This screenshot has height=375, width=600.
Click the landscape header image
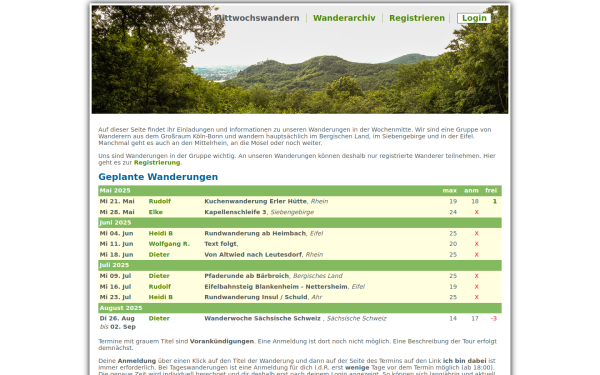tap(300, 59)
